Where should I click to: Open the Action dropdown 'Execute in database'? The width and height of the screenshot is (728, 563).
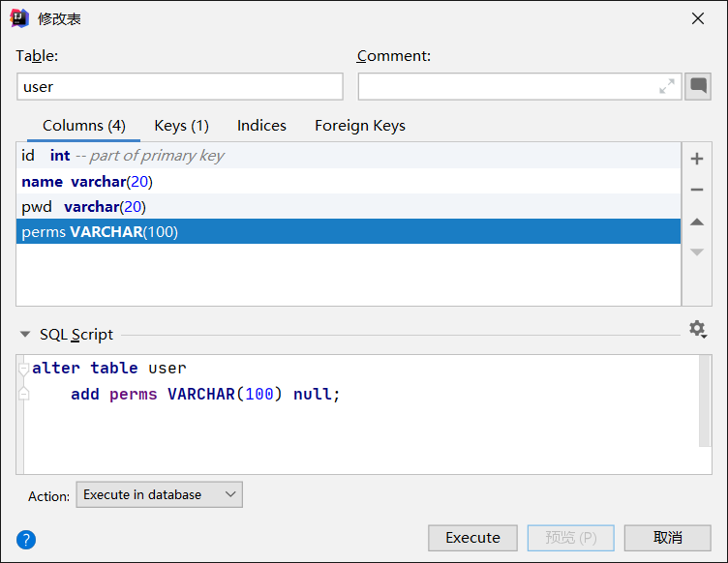pos(159,494)
